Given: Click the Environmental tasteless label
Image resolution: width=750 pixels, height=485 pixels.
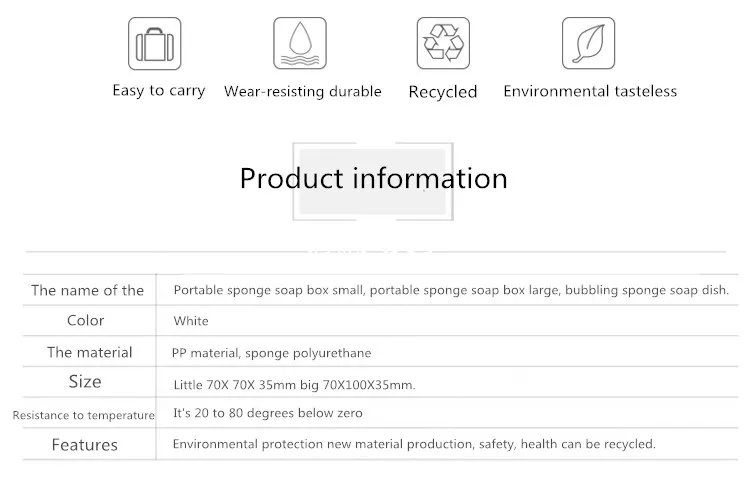Looking at the screenshot, I should (590, 92).
